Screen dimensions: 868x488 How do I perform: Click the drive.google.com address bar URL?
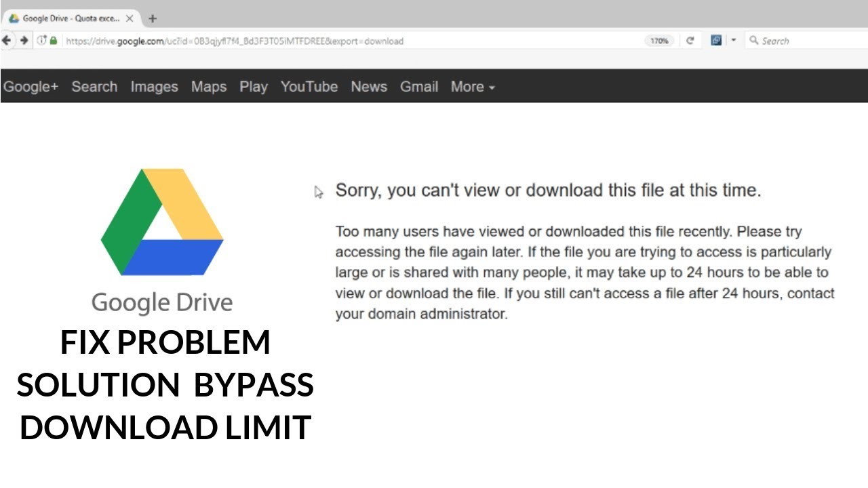[235, 41]
